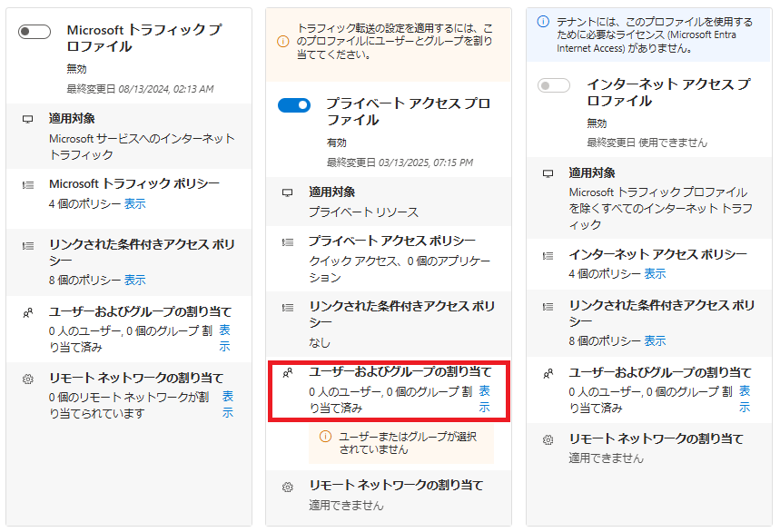Click クイック アクセス、0 個のアプリケーション text
780x532 pixels.
coord(400,269)
